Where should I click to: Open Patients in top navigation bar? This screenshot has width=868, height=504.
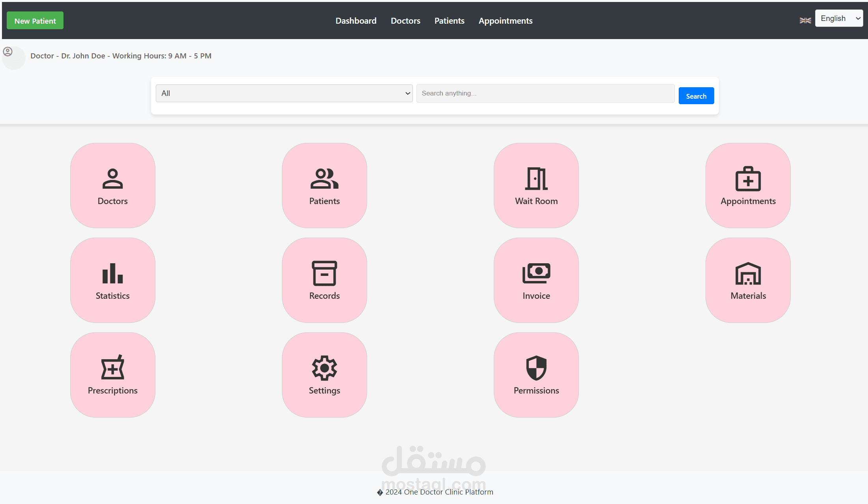450,21
